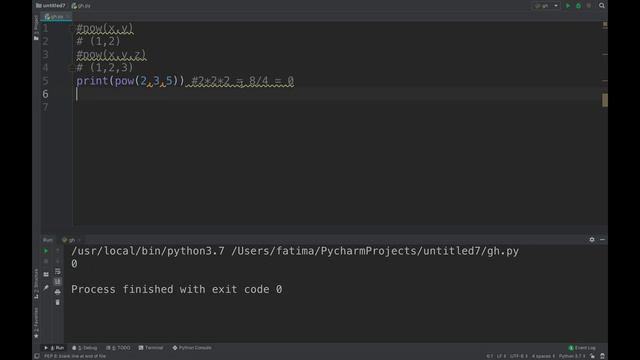Open the gh run configuration dropdown
This screenshot has width=640, height=360.
coord(546,6)
